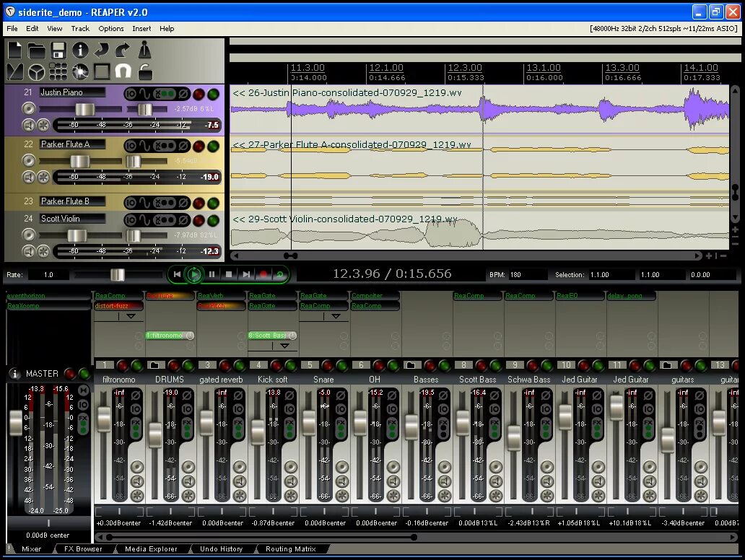This screenshot has height=560, width=745.
Task: Click the DRUMS mixer volume fader
Action: [155, 434]
